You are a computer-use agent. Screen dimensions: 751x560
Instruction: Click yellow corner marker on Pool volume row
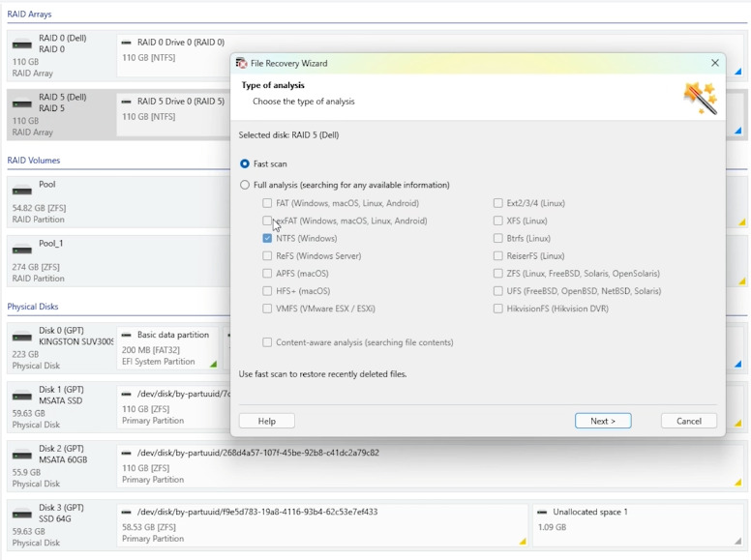(x=742, y=222)
